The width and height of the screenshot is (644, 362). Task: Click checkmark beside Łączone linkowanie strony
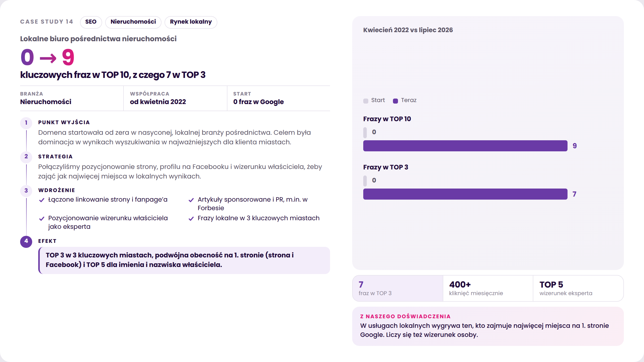tap(42, 200)
